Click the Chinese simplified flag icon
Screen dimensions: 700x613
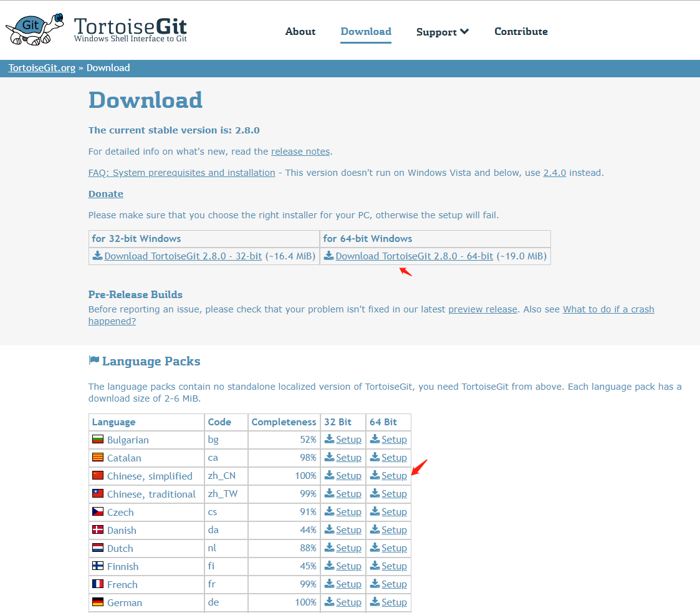(98, 475)
